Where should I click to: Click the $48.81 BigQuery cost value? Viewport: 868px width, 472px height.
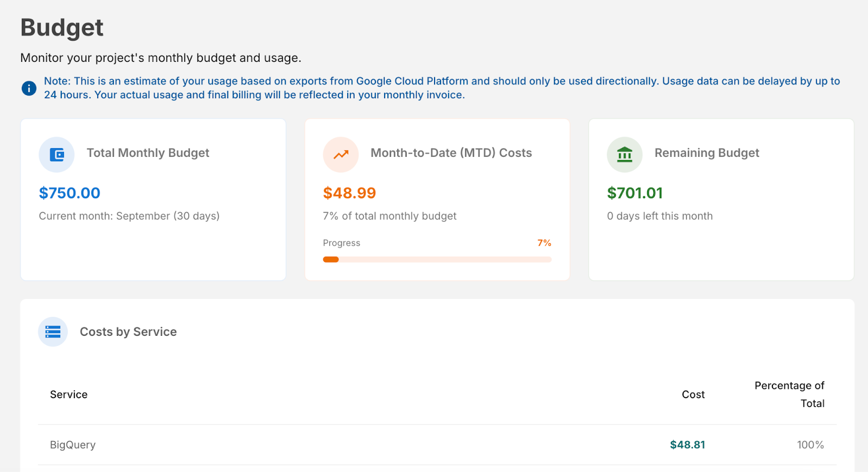point(687,445)
